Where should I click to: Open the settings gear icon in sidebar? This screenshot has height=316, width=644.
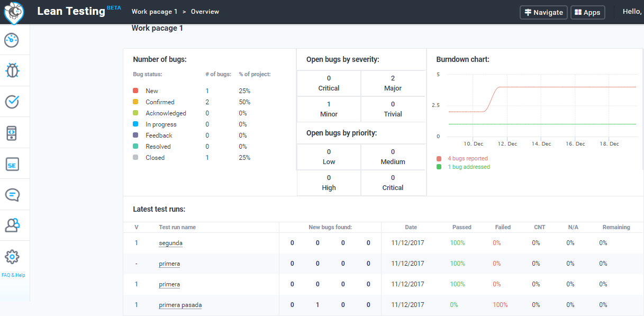[x=12, y=257]
